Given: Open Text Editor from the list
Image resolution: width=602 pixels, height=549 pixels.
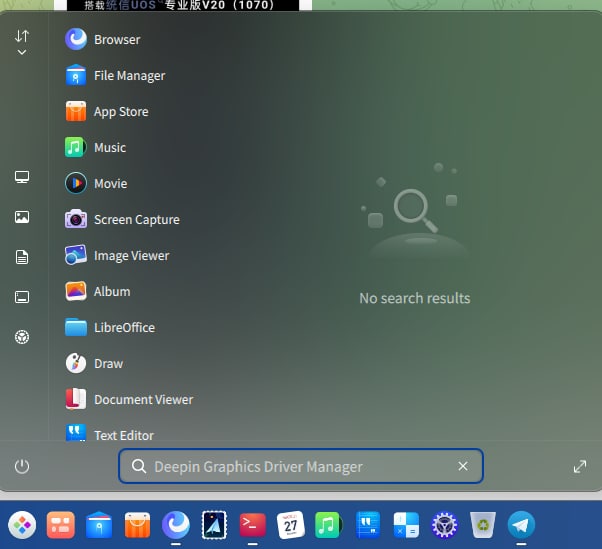Looking at the screenshot, I should pos(109,434).
